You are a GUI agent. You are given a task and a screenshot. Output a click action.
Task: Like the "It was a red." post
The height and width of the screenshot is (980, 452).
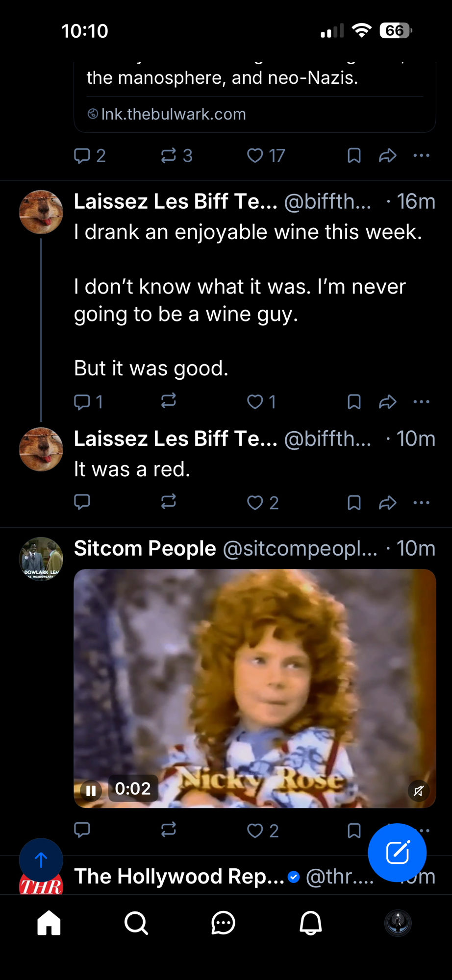click(x=255, y=503)
